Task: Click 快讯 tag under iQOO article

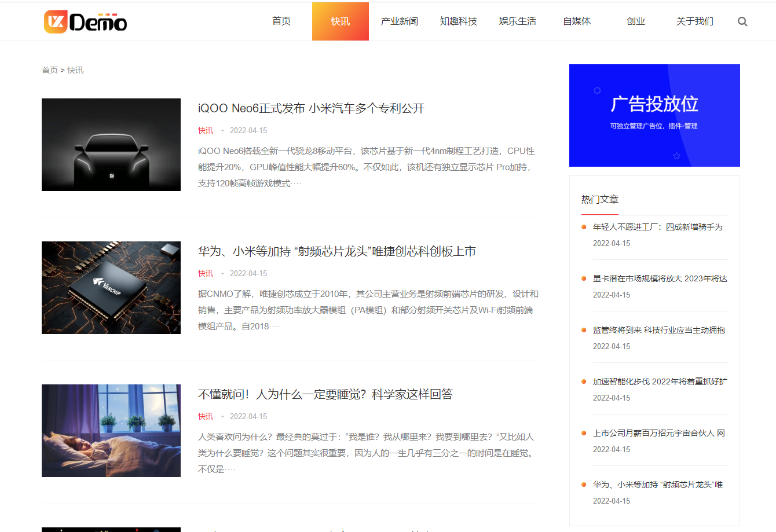Action: 206,130
